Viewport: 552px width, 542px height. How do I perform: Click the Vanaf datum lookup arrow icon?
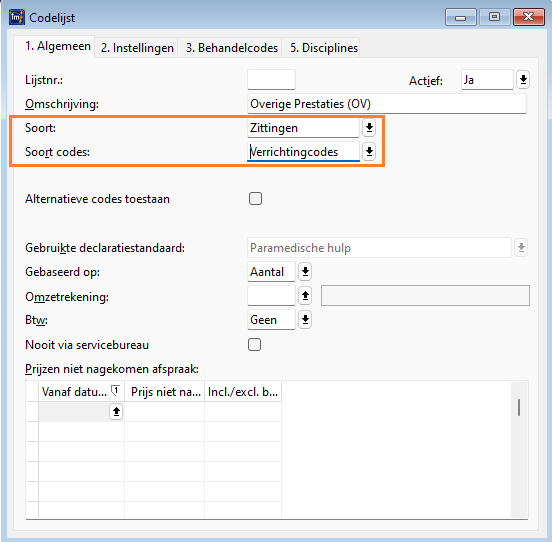pyautogui.click(x=116, y=411)
